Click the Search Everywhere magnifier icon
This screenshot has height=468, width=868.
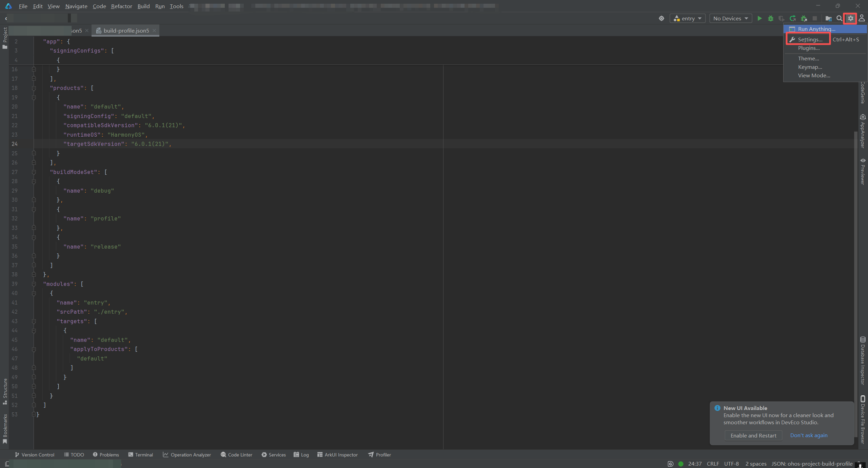tap(839, 18)
